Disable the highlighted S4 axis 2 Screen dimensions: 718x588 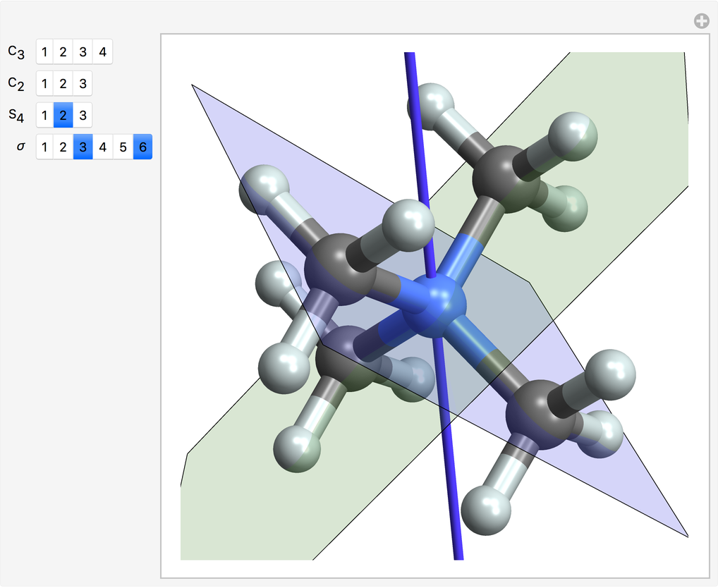[x=63, y=116]
